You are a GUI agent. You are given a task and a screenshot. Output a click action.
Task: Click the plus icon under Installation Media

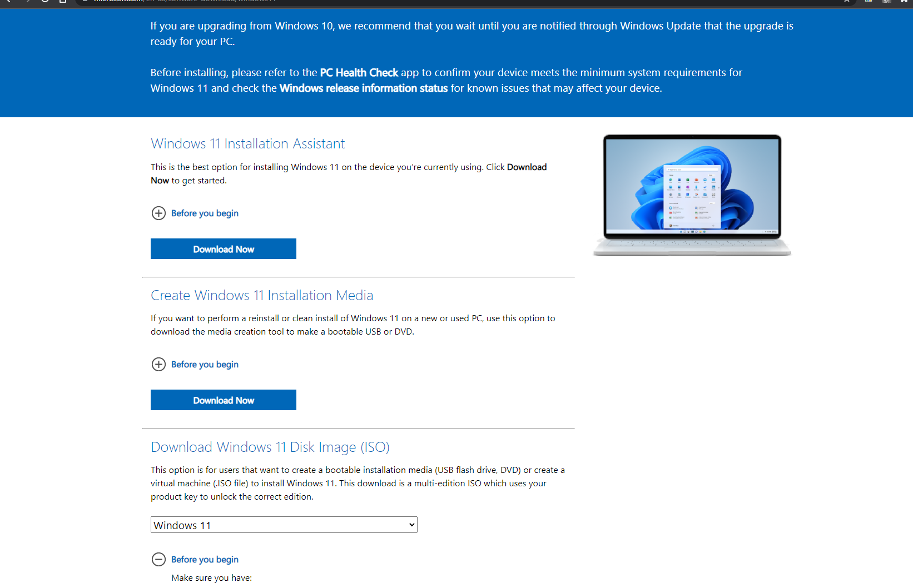pos(158,365)
